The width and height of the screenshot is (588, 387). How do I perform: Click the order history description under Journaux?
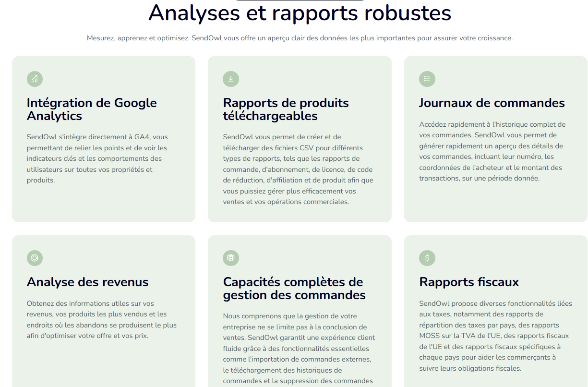[492, 151]
